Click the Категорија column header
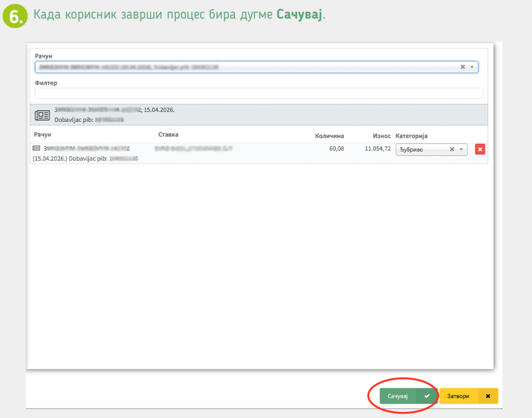This screenshot has height=418, width=532. [411, 136]
